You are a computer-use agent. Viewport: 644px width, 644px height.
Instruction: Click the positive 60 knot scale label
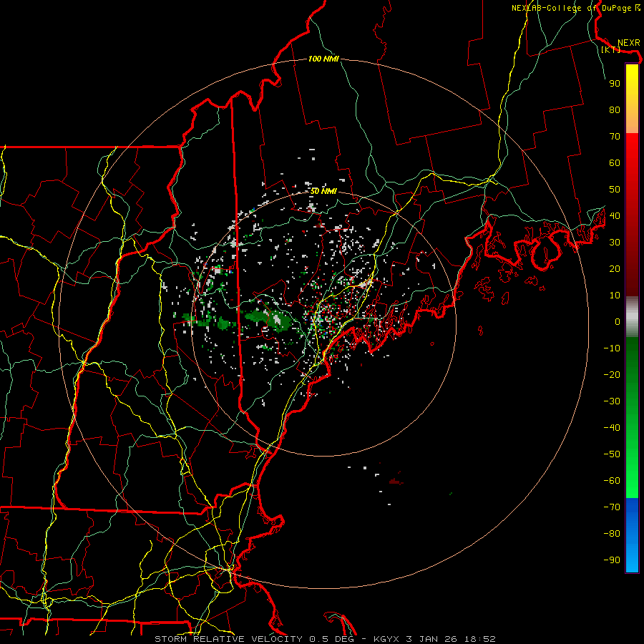point(615,162)
